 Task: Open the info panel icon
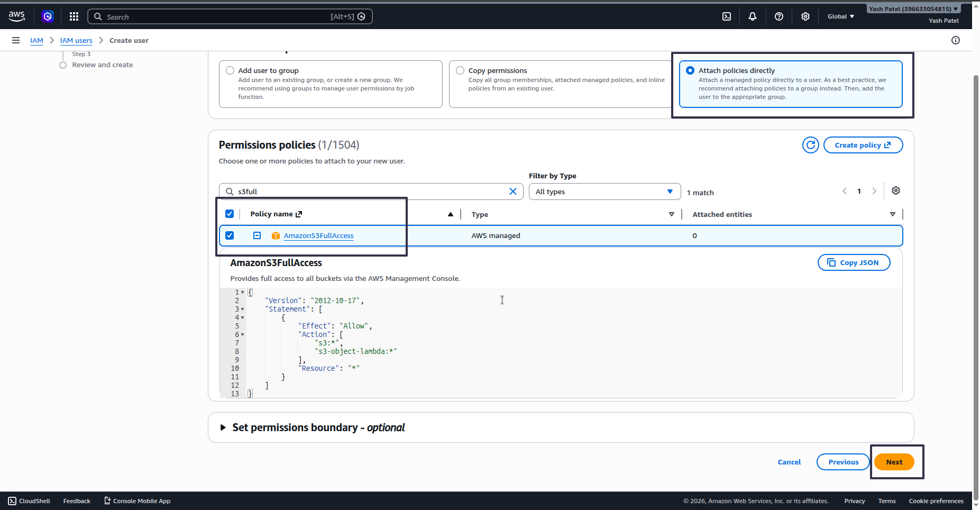pyautogui.click(x=956, y=40)
